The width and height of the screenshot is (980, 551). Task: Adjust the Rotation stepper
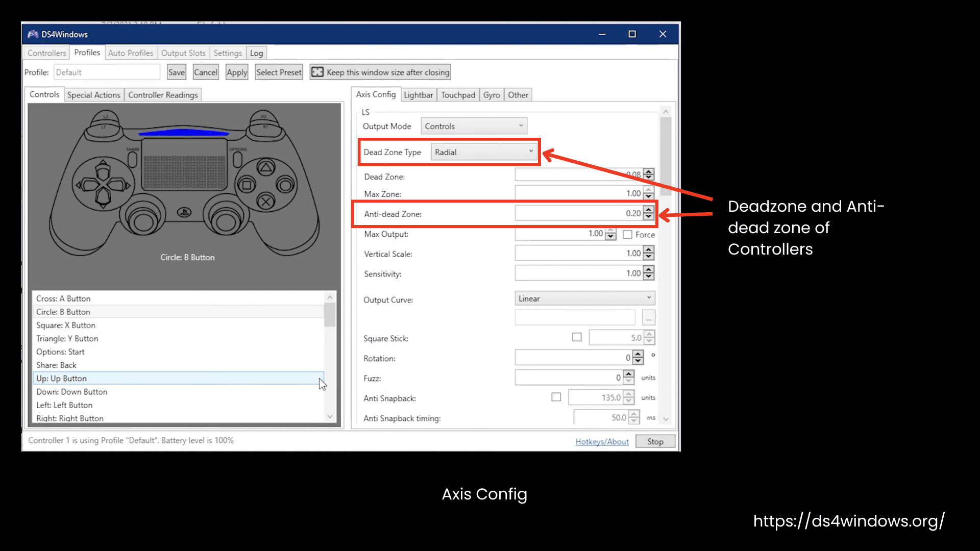click(x=638, y=358)
